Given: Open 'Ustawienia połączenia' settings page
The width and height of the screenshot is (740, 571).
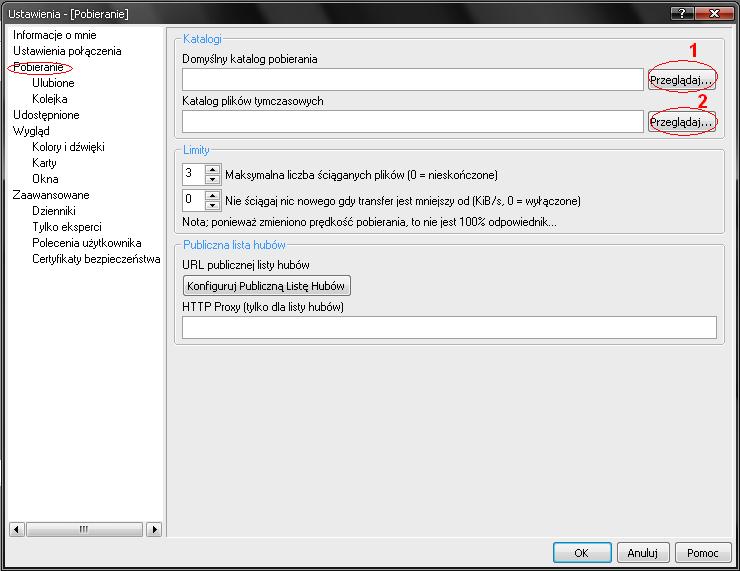Looking at the screenshot, I should [x=67, y=51].
